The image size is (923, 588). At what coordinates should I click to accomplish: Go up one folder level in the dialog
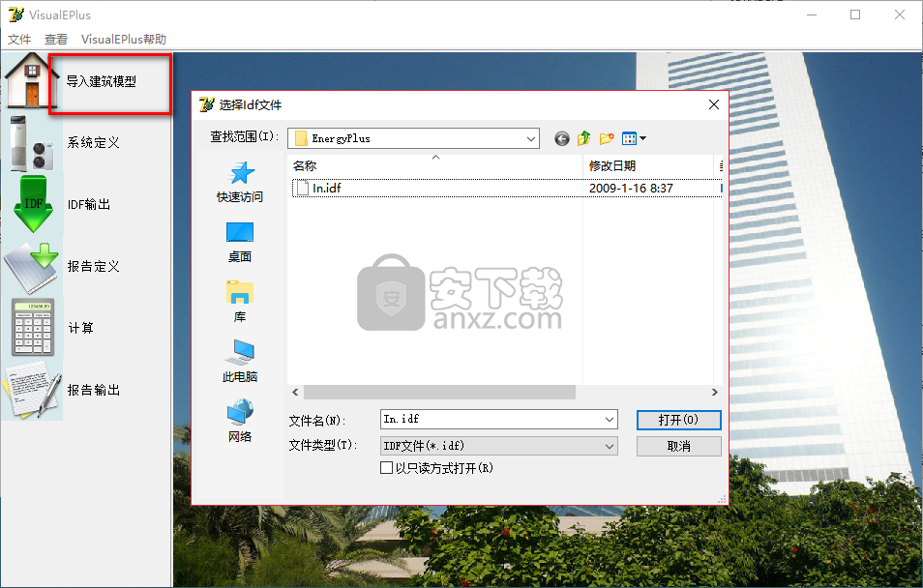pos(584,139)
